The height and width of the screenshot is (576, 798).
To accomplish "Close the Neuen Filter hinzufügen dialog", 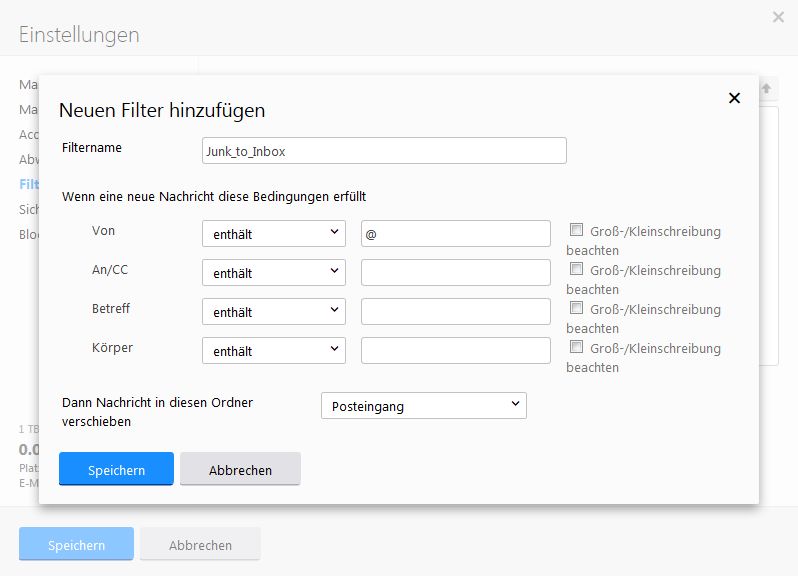I will [x=734, y=98].
